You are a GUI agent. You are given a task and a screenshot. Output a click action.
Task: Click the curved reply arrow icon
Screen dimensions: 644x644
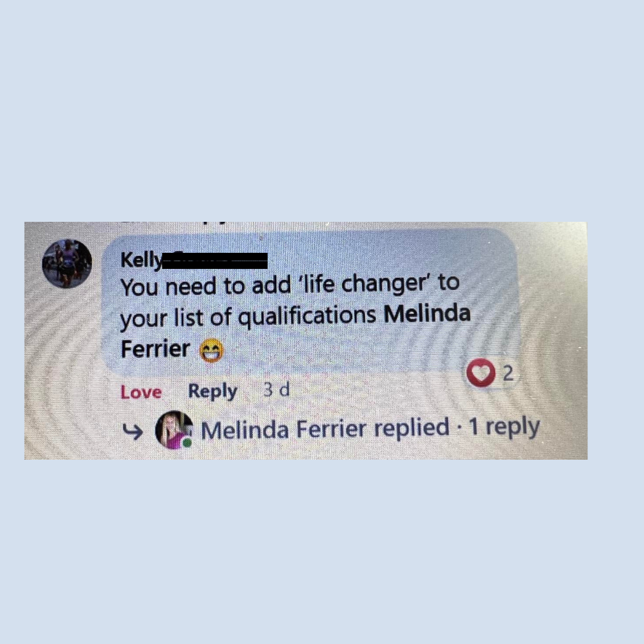[132, 431]
